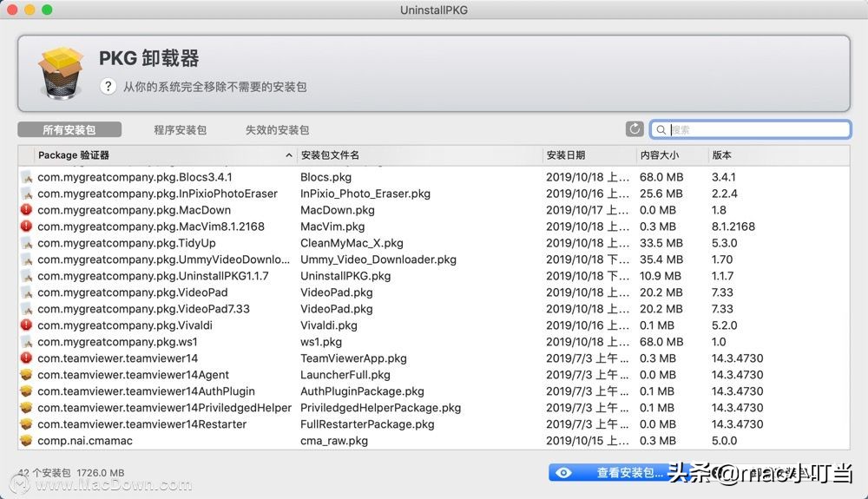Click document icon for TidyUp package

(x=26, y=243)
